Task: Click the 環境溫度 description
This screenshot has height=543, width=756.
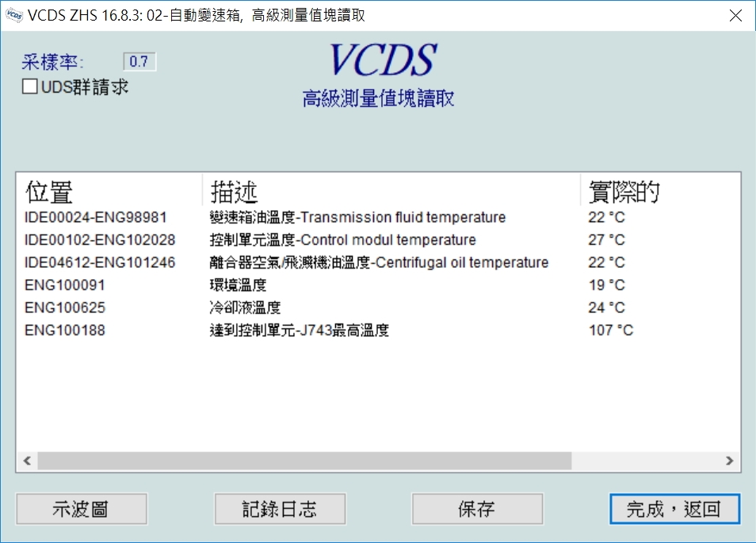Action: coord(239,285)
